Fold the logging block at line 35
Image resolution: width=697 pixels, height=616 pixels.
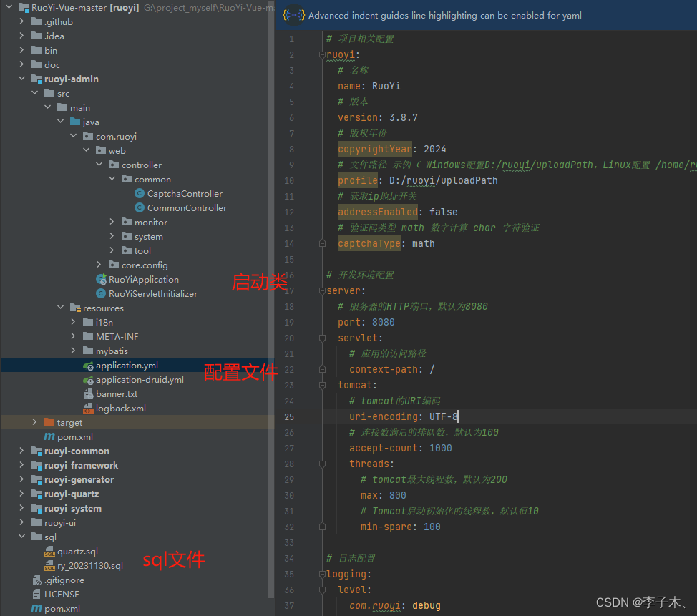pyautogui.click(x=322, y=574)
